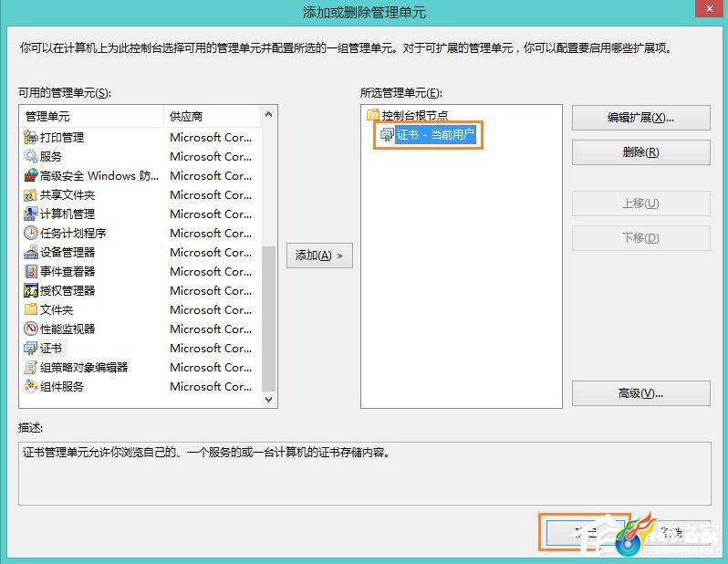Click the 添加(A) > button
This screenshot has width=728, height=564.
tap(319, 256)
